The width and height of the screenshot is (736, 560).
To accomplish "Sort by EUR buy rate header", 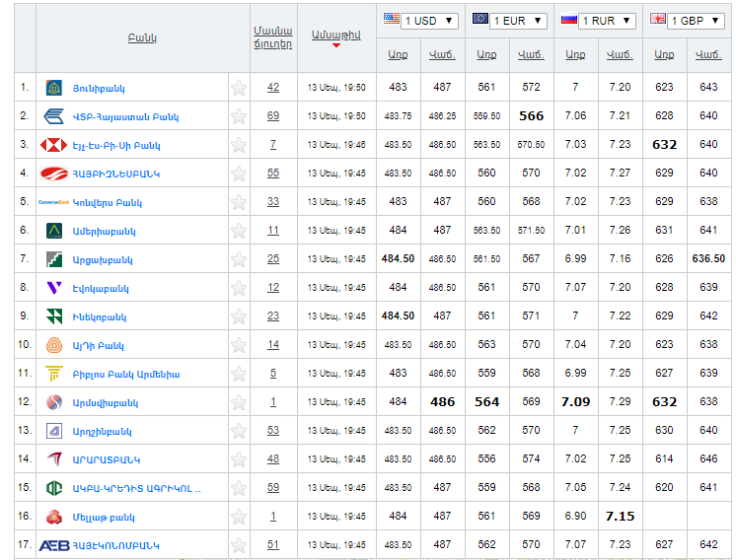I will pyautogui.click(x=486, y=55).
